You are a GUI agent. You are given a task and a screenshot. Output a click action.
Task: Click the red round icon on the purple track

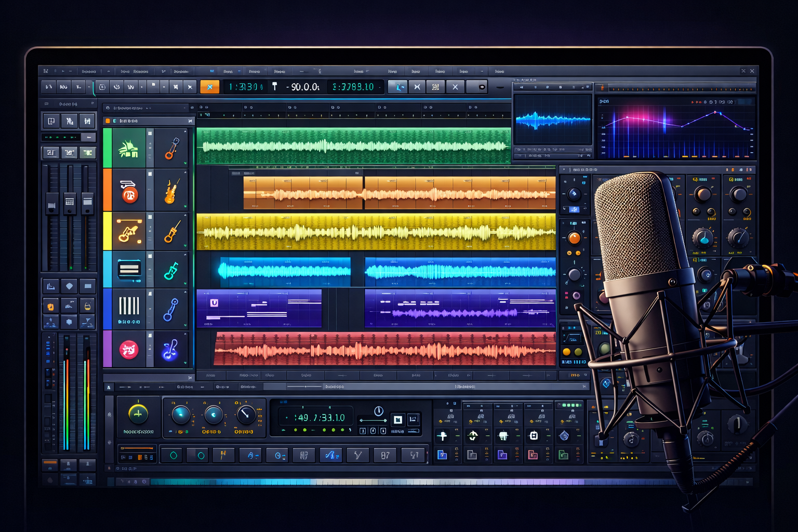(x=129, y=350)
